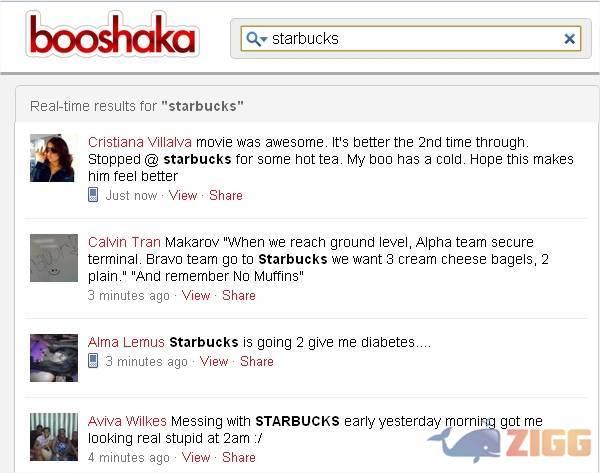Focus the starbucks search input field
Image resolution: width=600 pixels, height=473 pixels.
point(411,39)
